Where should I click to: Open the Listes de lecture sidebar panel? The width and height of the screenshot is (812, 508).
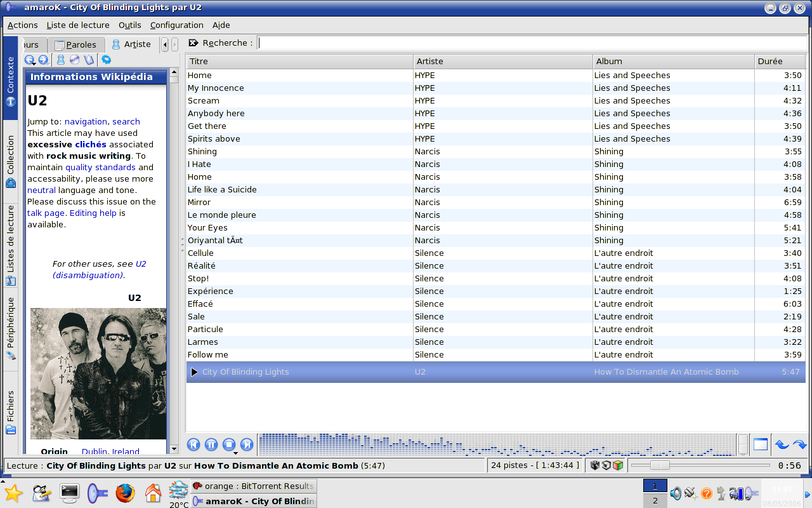11,244
